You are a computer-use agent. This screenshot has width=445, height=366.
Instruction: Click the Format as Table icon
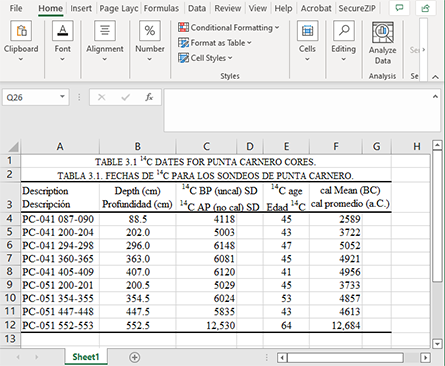[183, 43]
